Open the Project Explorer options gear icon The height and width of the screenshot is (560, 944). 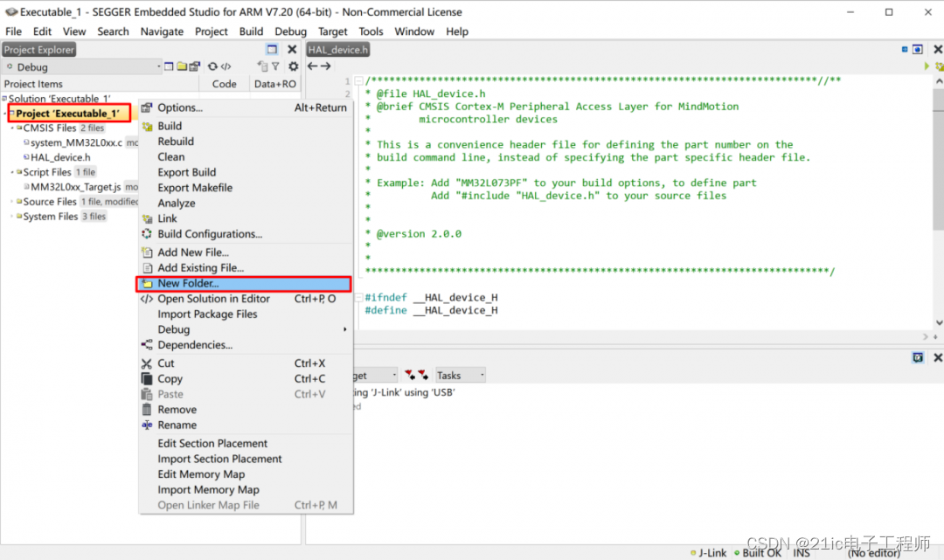[293, 66]
